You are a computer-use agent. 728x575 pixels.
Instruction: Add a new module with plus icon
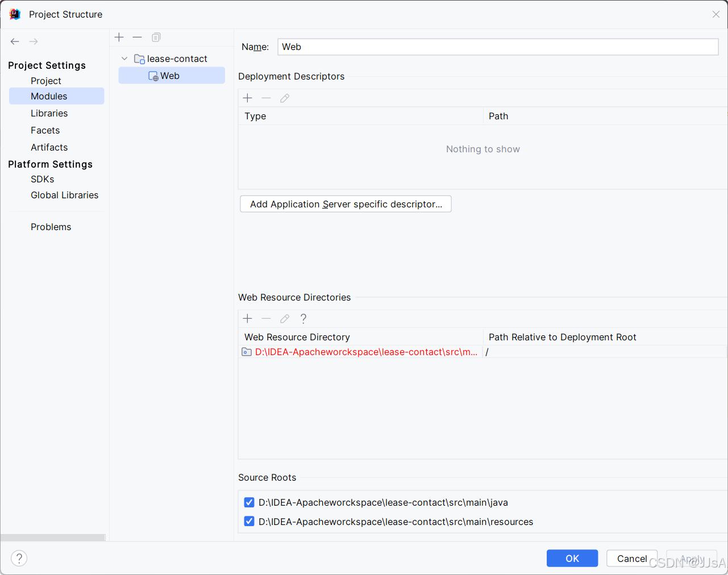click(x=119, y=37)
